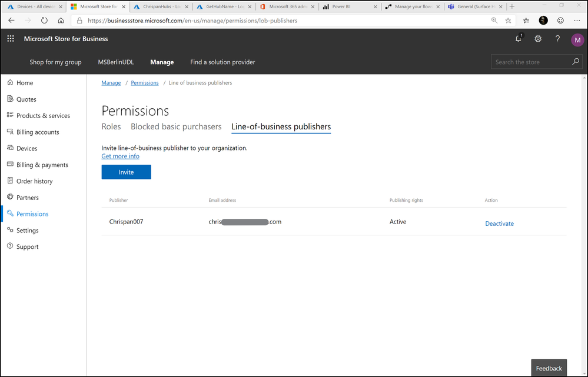Screen dimensions: 588x377
Task: Open the help question mark icon
Action: click(557, 39)
